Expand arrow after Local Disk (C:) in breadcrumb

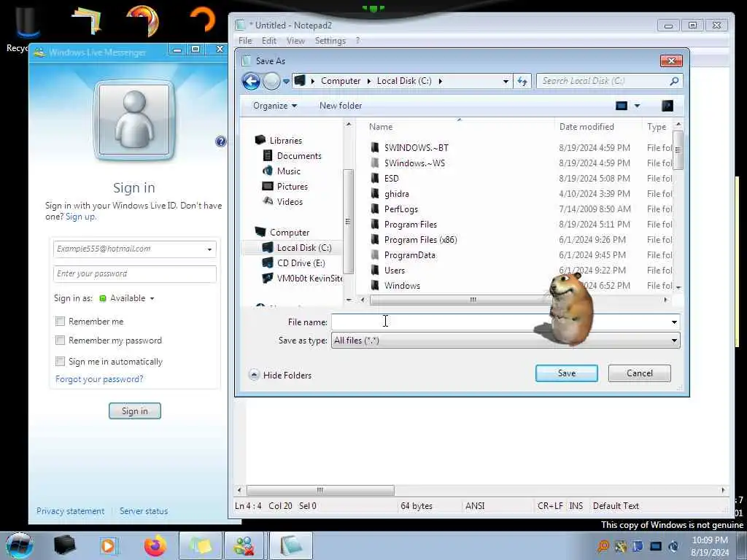440,81
